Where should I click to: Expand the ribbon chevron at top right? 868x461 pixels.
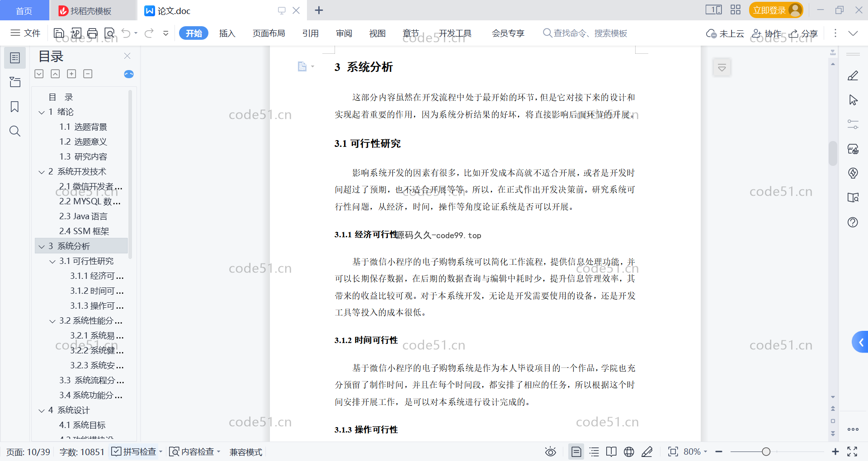[853, 33]
